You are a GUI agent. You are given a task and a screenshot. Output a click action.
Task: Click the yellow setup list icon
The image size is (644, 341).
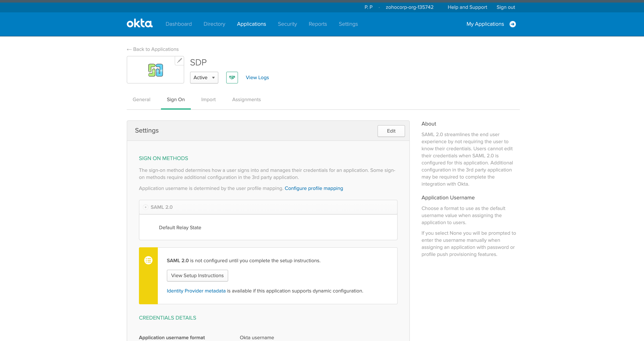[x=148, y=260]
